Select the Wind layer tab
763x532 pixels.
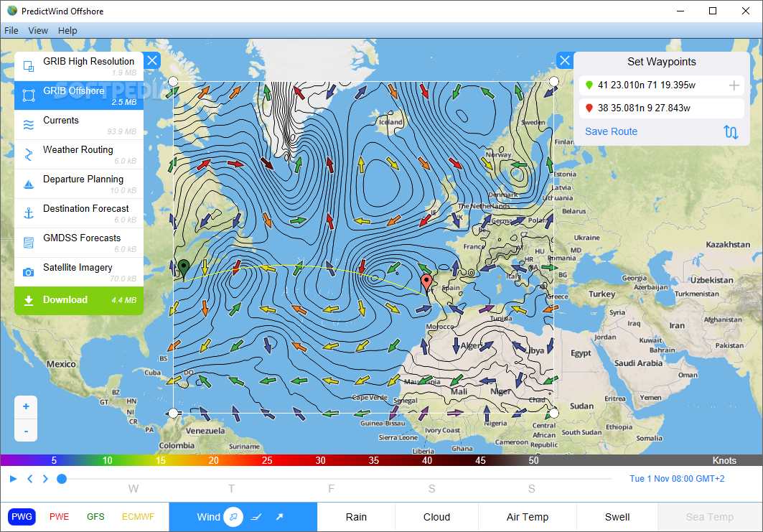click(x=209, y=517)
